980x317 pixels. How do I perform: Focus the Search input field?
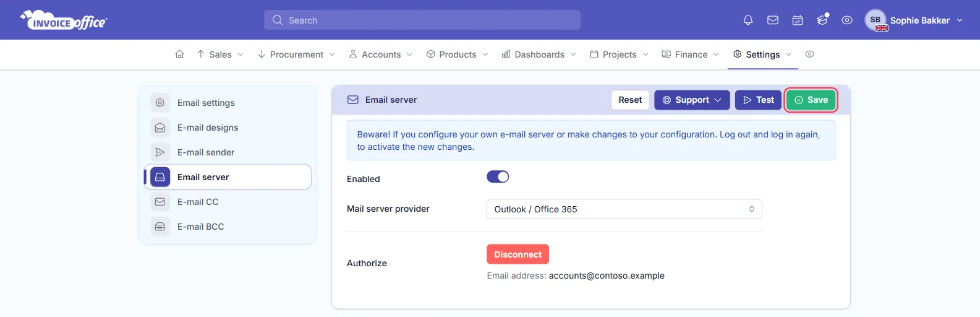tap(422, 20)
